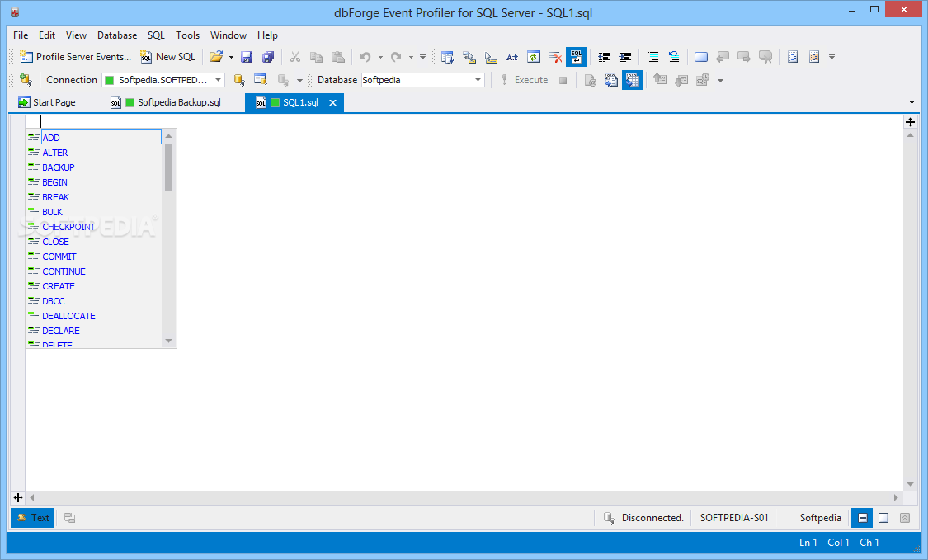
Task: Click the Open file folder icon
Action: (216, 57)
